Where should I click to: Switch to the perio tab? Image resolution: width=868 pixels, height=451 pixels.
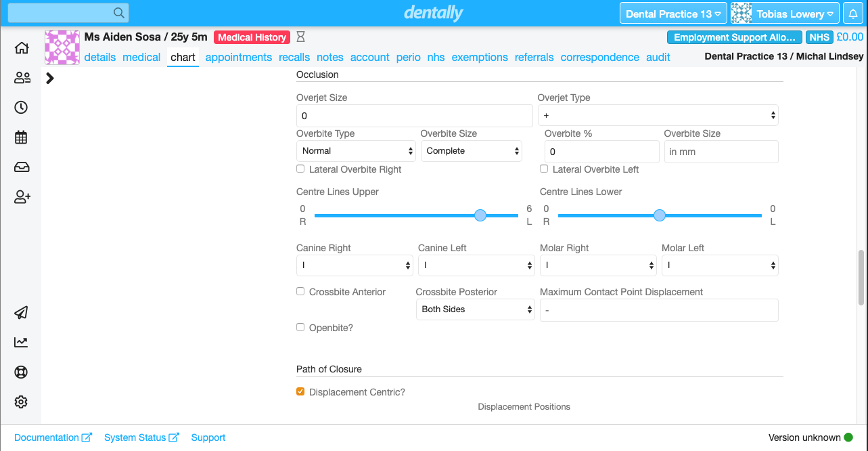click(408, 58)
